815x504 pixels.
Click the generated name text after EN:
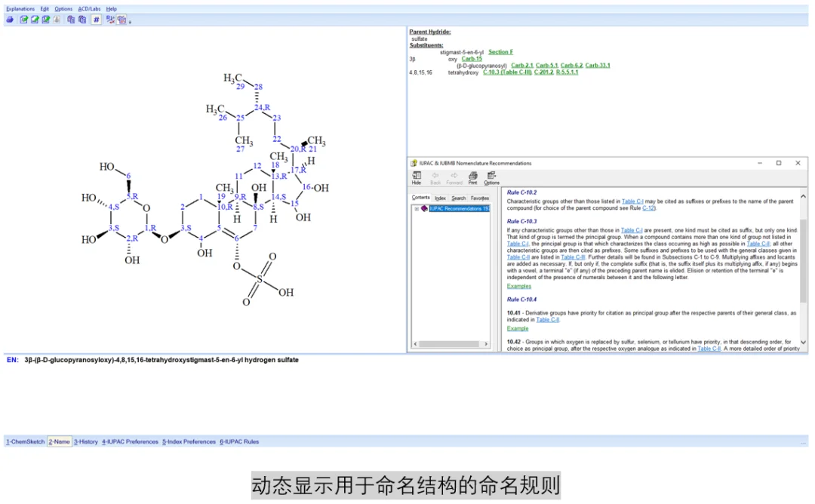(161, 360)
